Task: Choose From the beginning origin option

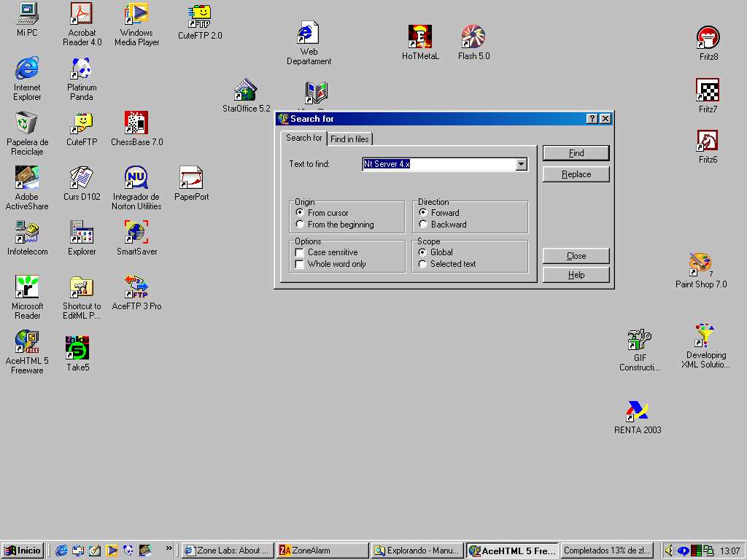Action: [300, 225]
